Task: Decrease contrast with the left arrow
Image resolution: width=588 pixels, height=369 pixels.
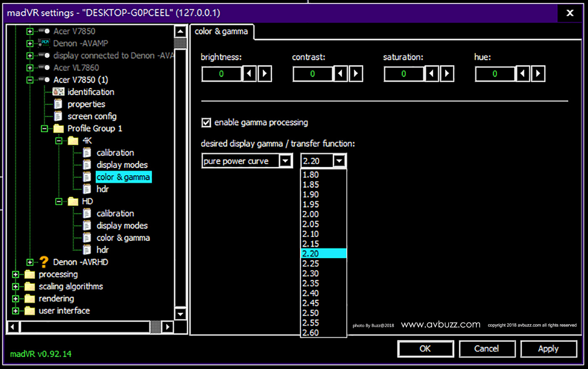Action: coord(340,74)
